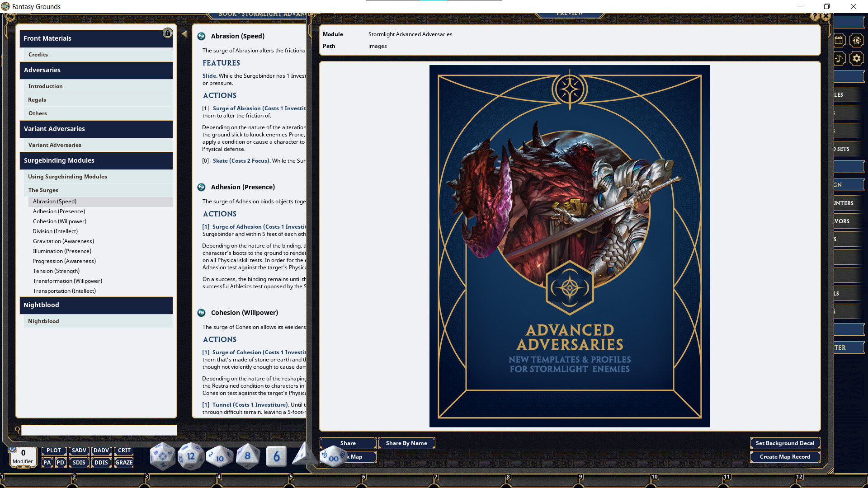Click the dice icon at the top right
868x488 pixels.
click(857, 40)
